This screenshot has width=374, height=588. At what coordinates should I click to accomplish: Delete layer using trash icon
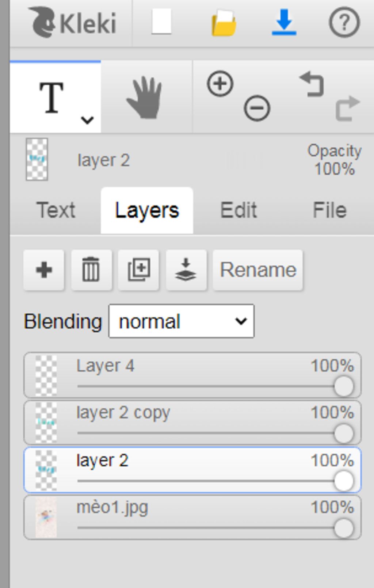[91, 270]
